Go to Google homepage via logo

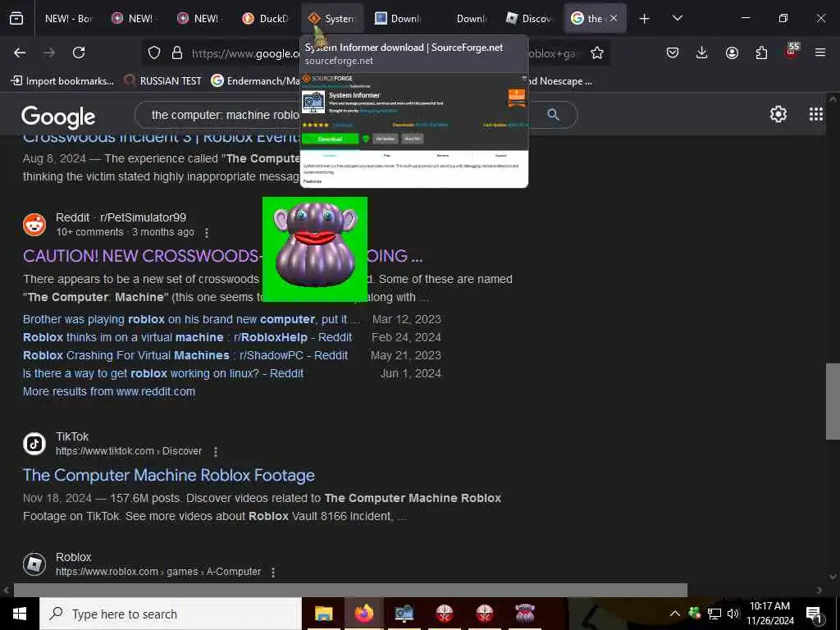tap(58, 116)
